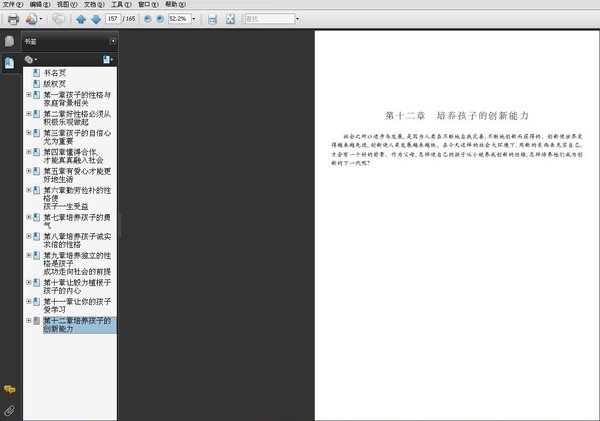Screen dimensions: 600x421
Task: Open the 帮助 menu
Action: (x=175, y=5)
